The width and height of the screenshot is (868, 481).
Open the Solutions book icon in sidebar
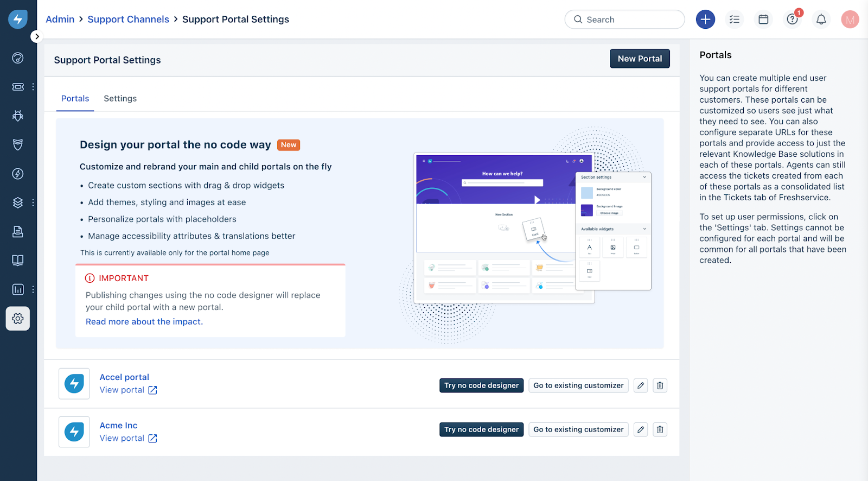(x=18, y=261)
